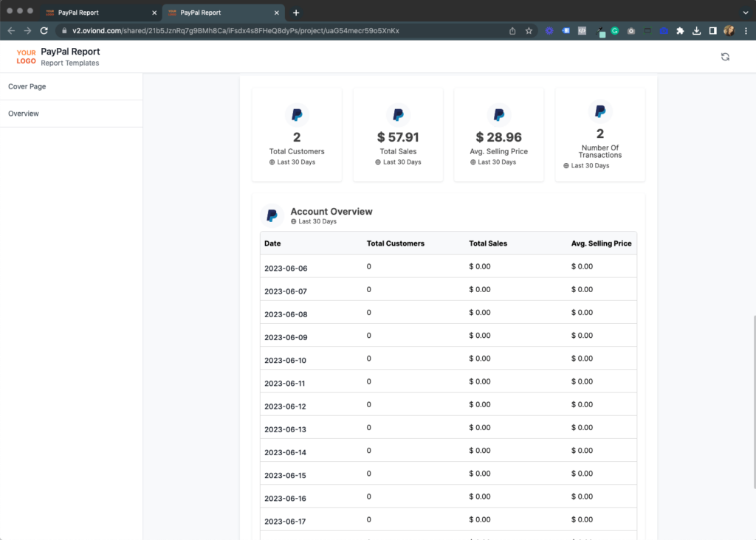Open the Extensions puzzle menu
Screen dimensions: 756x540
point(680,31)
